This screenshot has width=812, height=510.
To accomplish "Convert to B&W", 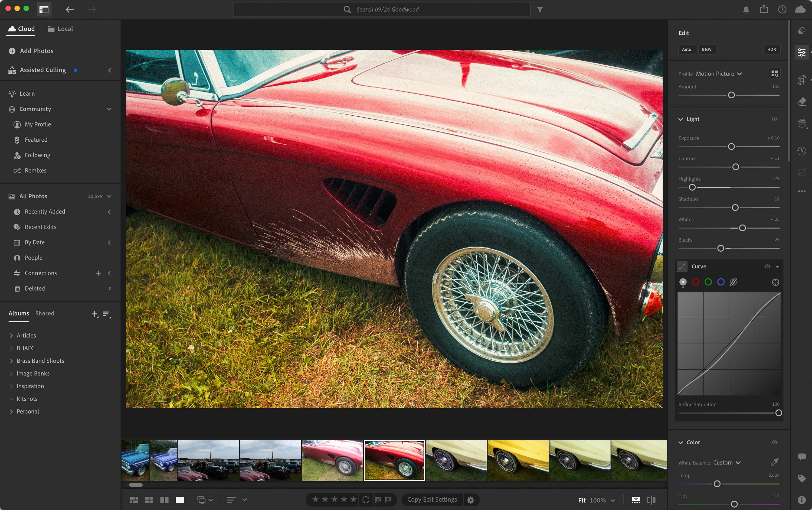I will pyautogui.click(x=706, y=49).
